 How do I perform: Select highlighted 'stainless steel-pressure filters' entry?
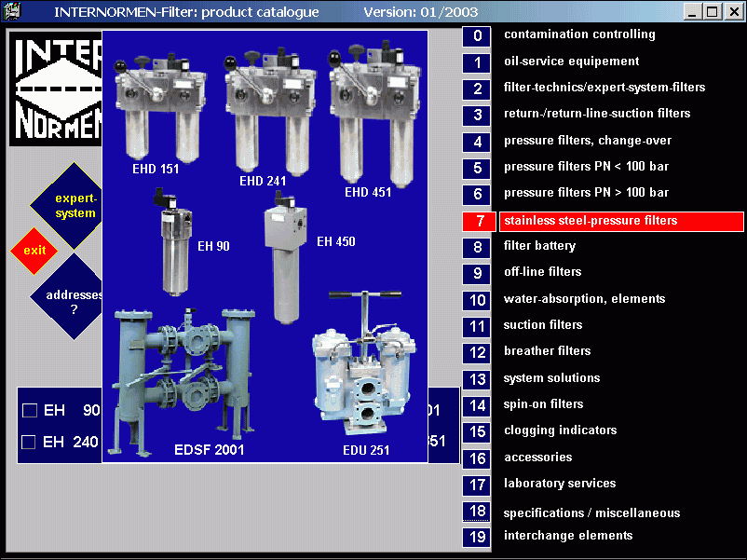621,222
